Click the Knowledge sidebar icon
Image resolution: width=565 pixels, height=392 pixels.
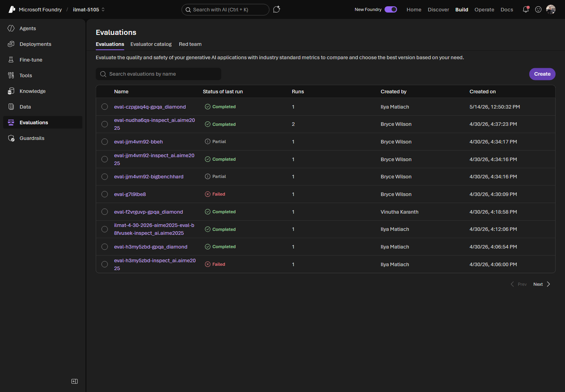click(11, 91)
